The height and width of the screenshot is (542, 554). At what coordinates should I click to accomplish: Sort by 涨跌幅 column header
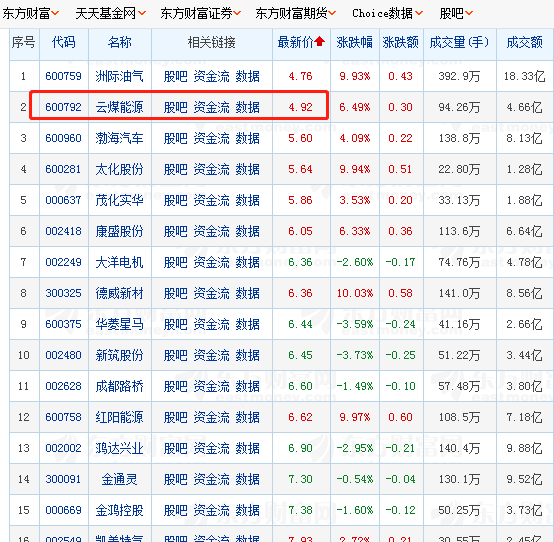354,42
